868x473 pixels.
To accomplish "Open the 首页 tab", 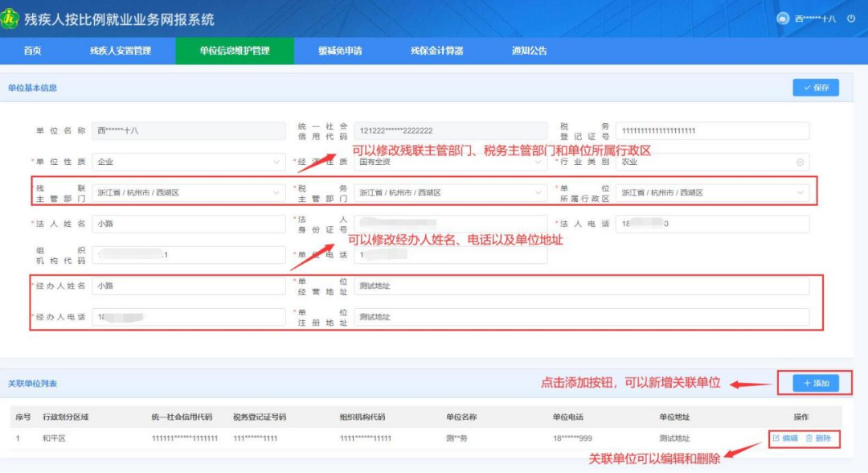I will 32,51.
